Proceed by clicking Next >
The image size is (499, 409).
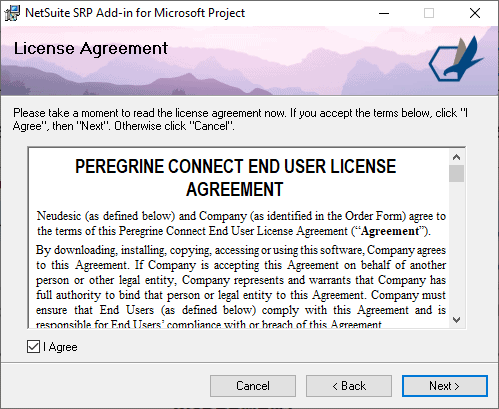point(445,386)
